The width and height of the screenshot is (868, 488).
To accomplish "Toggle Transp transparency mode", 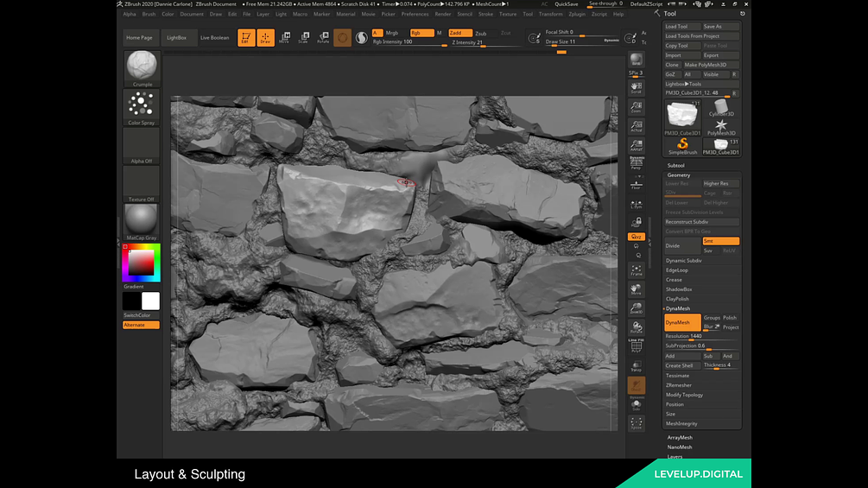I will 636,366.
